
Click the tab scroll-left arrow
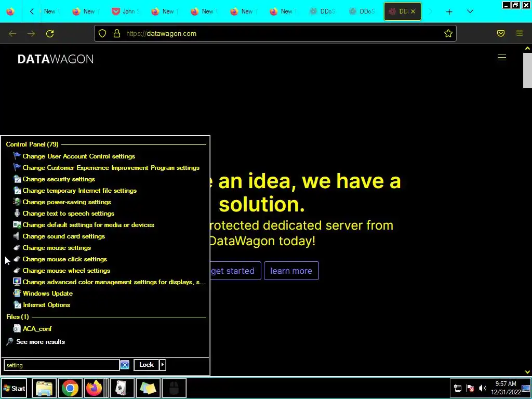(32, 11)
